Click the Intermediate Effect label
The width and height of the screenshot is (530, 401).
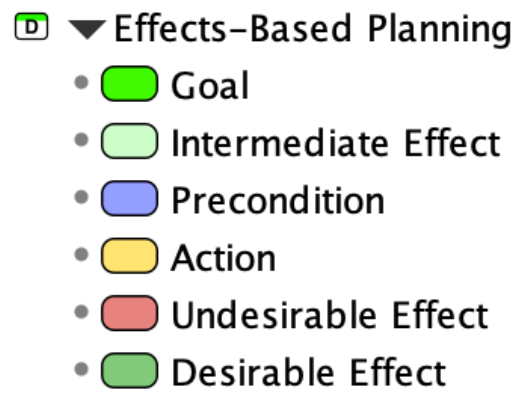pos(336,143)
